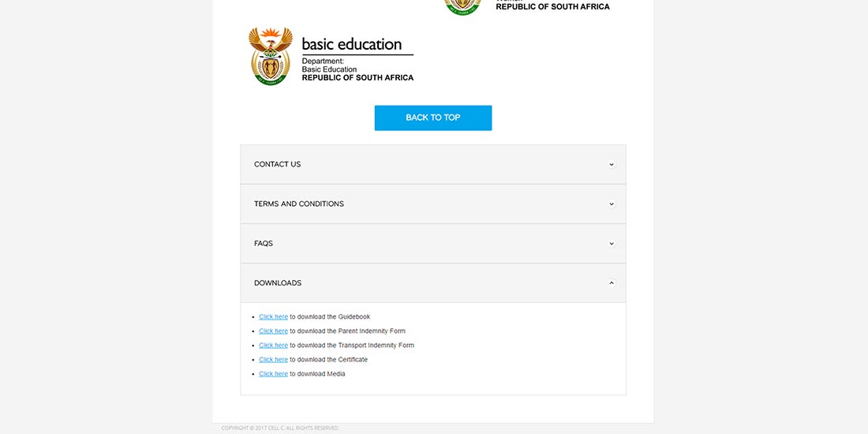Click the top 'REPUBLIC OF SOUTH AFRICA' text
This screenshot has height=434, width=868.
click(x=552, y=7)
